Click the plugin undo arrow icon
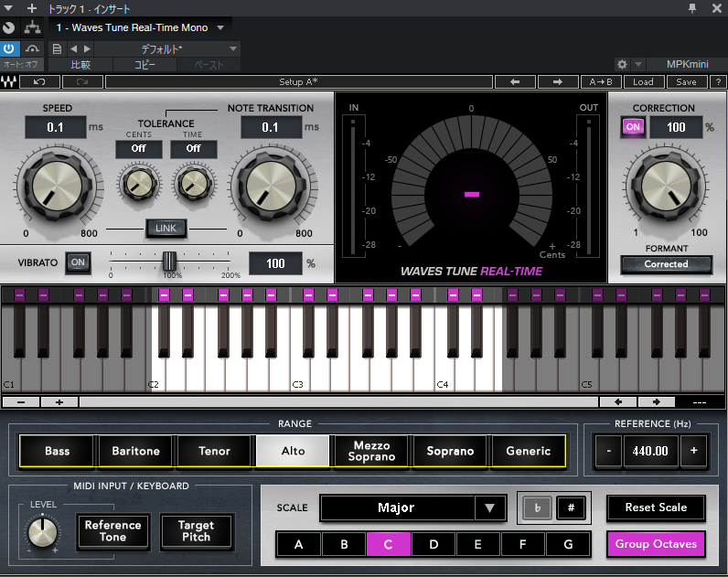Image resolution: width=728 pixels, height=577 pixels. pos(39,82)
